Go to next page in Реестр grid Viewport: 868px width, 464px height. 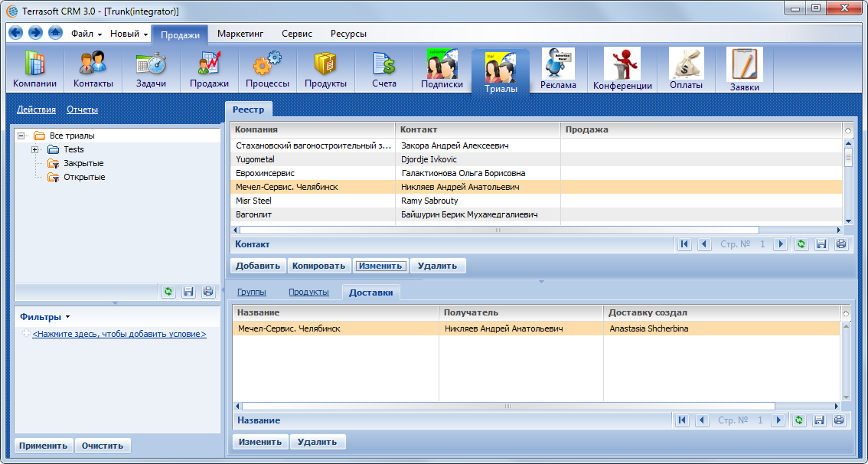pos(781,244)
